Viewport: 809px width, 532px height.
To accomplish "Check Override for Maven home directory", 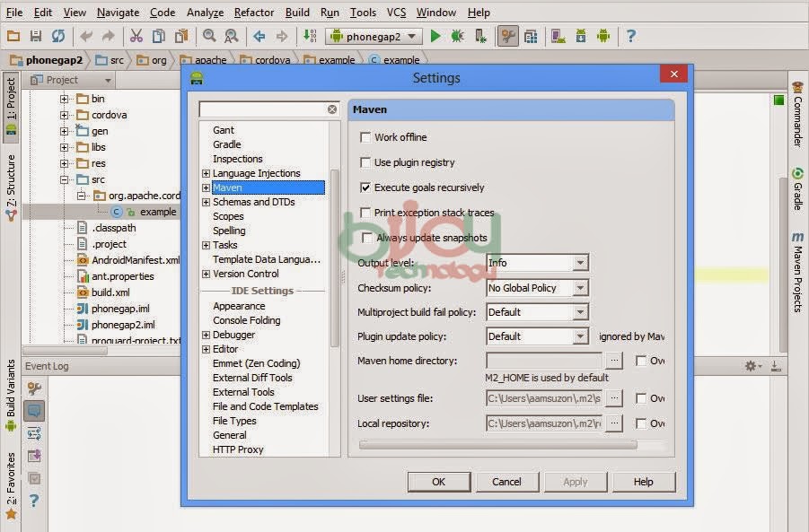I will pos(641,361).
